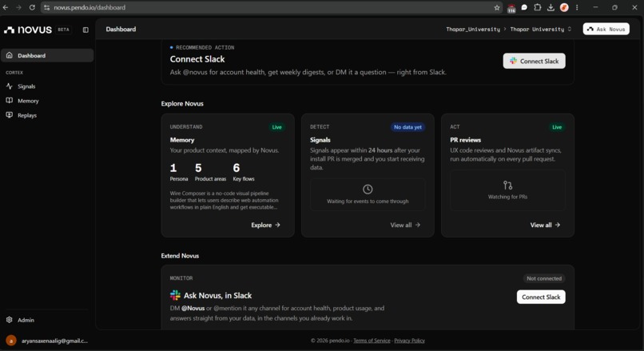Click the Dashboard home icon
This screenshot has height=351, width=644.
(x=10, y=55)
